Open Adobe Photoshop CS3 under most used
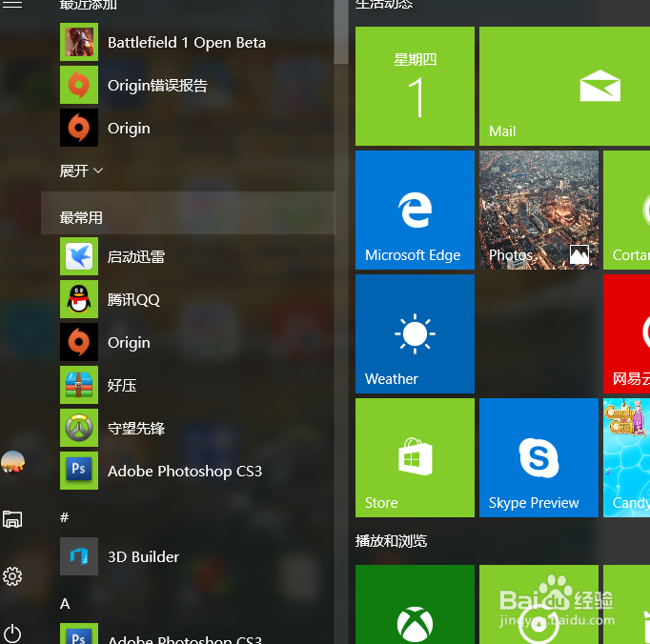 point(188,471)
